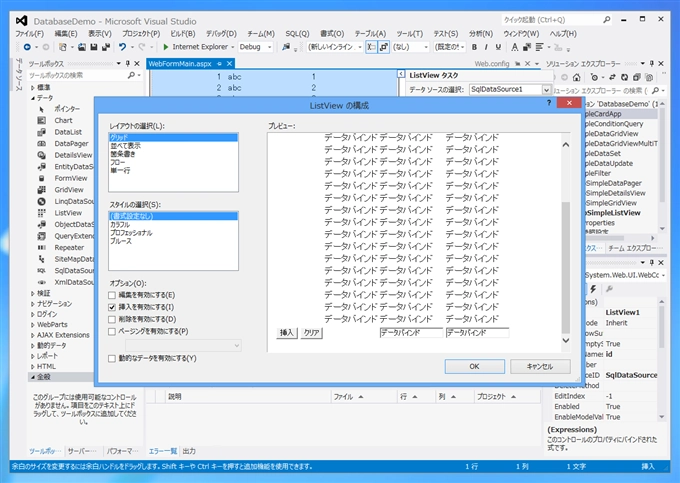Click the クリア button in preview
Screen dimensions: 680x483
[x=311, y=333]
